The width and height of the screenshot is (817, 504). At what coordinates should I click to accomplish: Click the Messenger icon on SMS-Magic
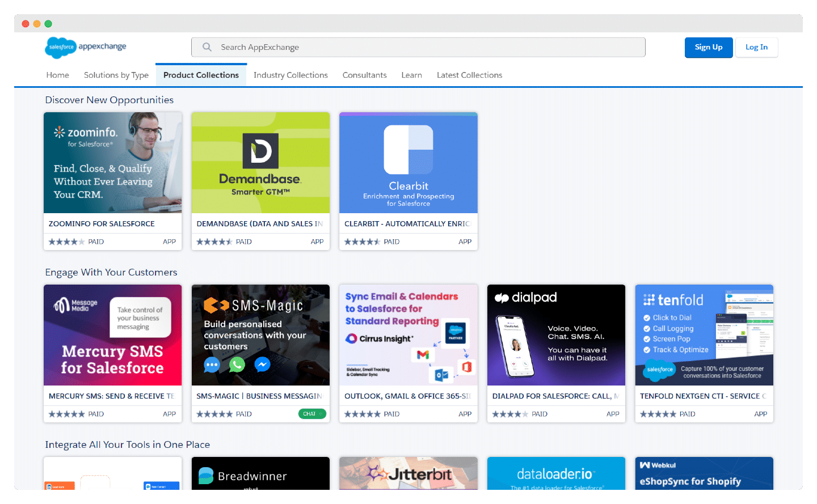262,365
